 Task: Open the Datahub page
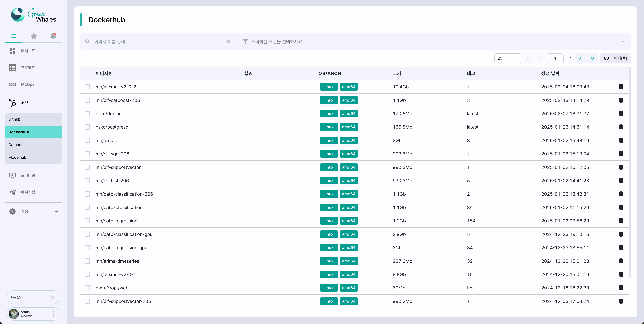(x=34, y=145)
